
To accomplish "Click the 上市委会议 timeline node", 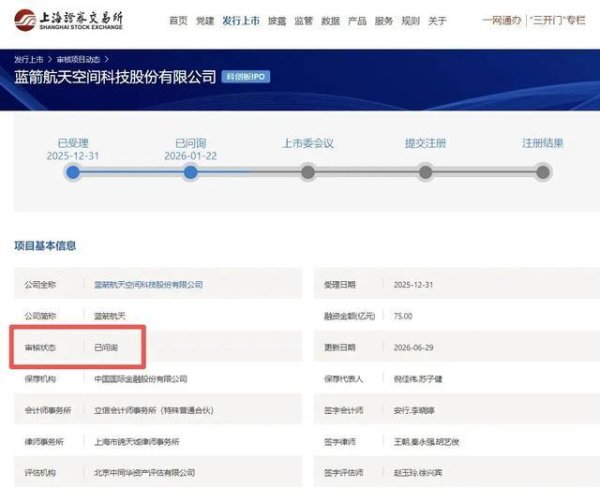I will pos(308,172).
